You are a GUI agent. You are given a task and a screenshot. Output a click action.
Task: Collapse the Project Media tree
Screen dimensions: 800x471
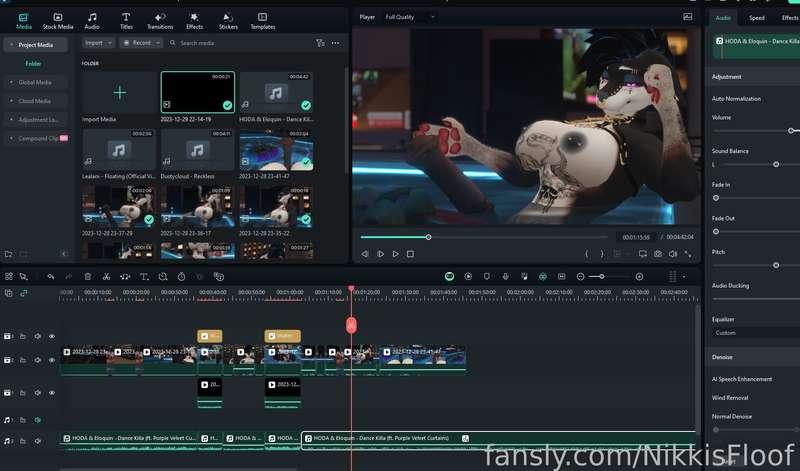(x=12, y=45)
